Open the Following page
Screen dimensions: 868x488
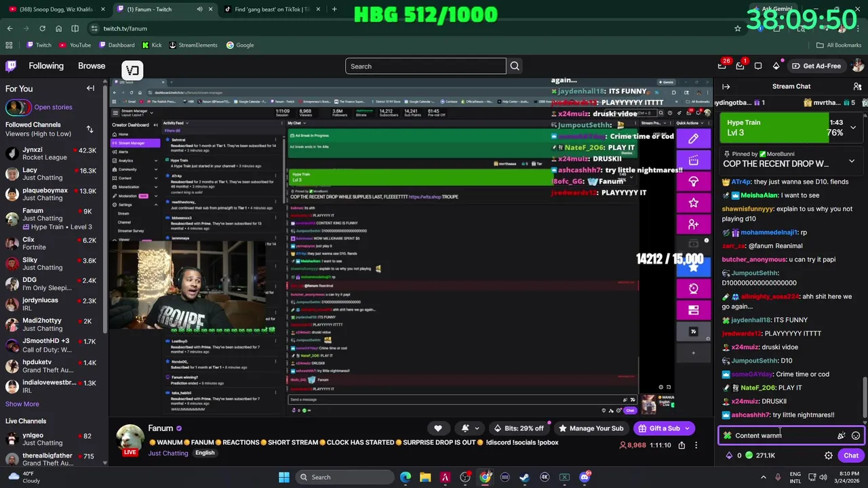pyautogui.click(x=46, y=66)
